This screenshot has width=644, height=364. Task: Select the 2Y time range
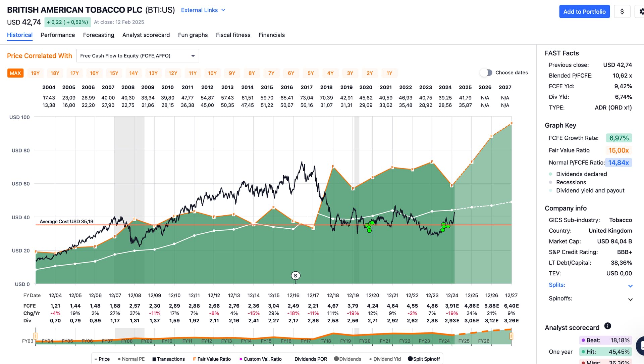[x=370, y=73]
